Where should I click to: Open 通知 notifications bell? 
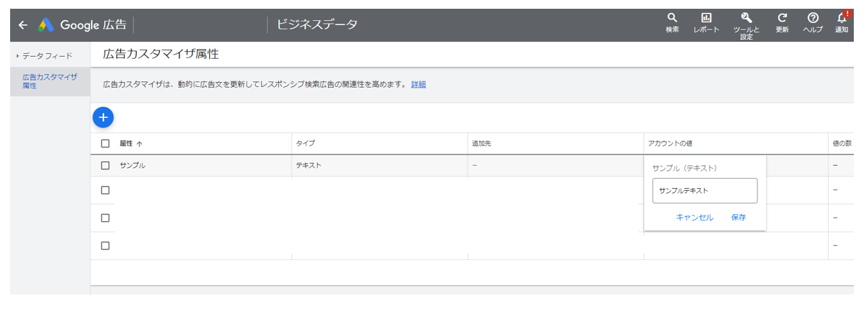842,22
